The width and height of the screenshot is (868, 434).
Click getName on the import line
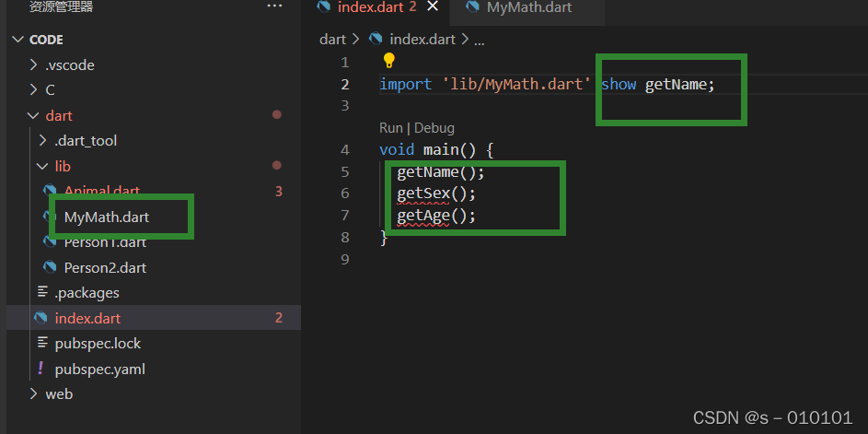(676, 85)
